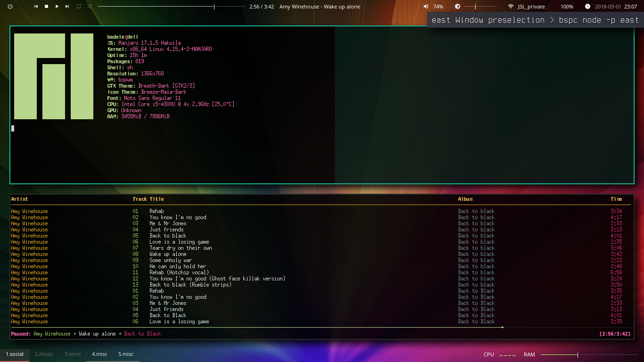Click the terminal cursor prompt below the logo

point(13,128)
